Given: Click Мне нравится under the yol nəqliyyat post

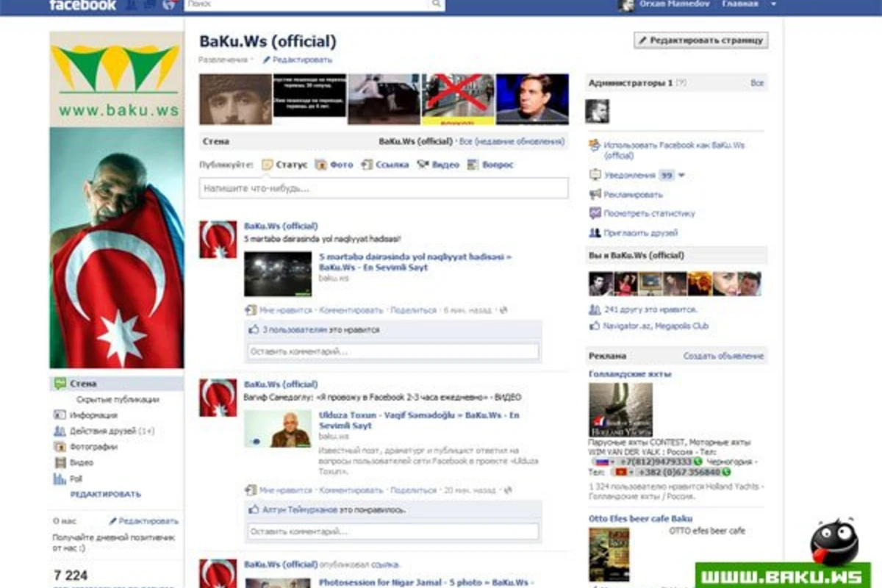Looking at the screenshot, I should click(285, 310).
